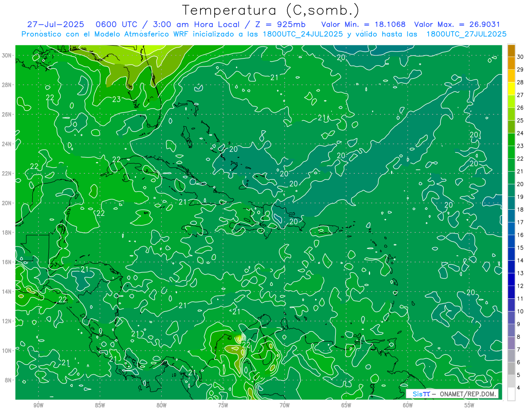Select the 'Z = 925mb' level label
The width and height of the screenshot is (532, 411).
(278, 24)
